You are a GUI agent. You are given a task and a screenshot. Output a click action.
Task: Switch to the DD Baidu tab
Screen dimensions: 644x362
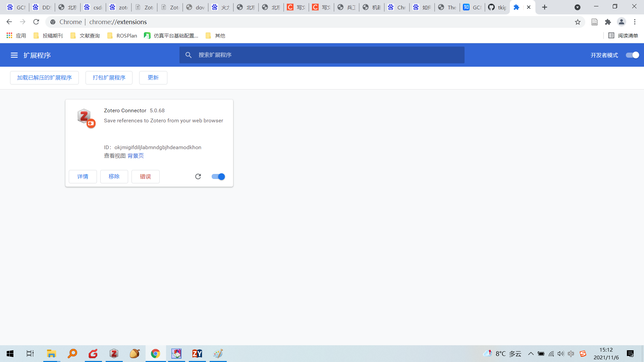point(42,7)
